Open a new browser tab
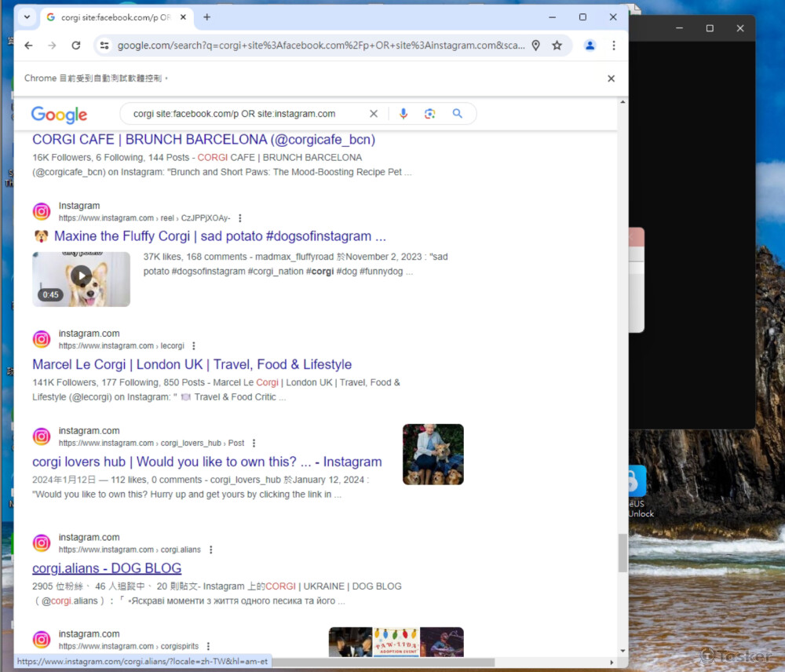 pos(207,16)
